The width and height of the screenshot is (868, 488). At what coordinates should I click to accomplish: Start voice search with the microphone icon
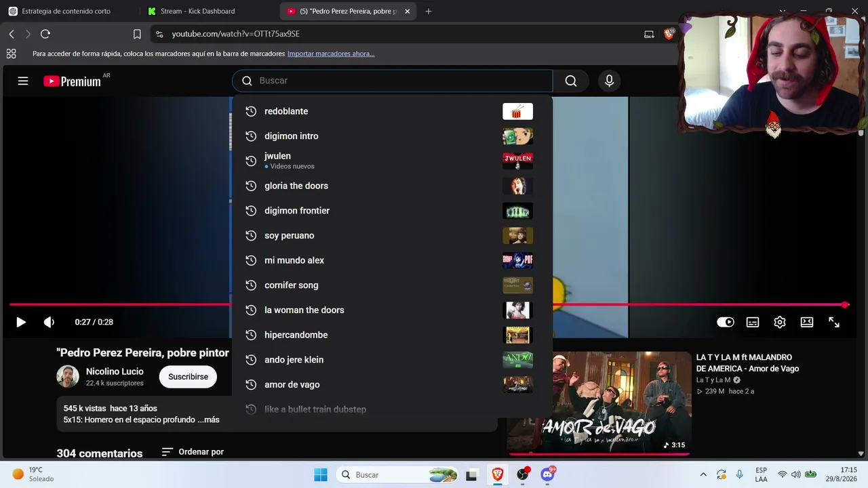(x=609, y=81)
